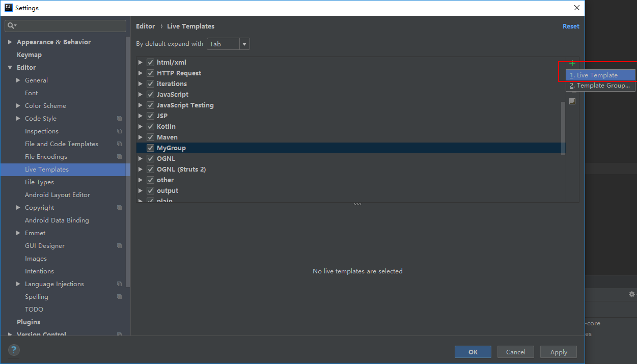Uncheck the MyGroup checkbox

coord(150,148)
